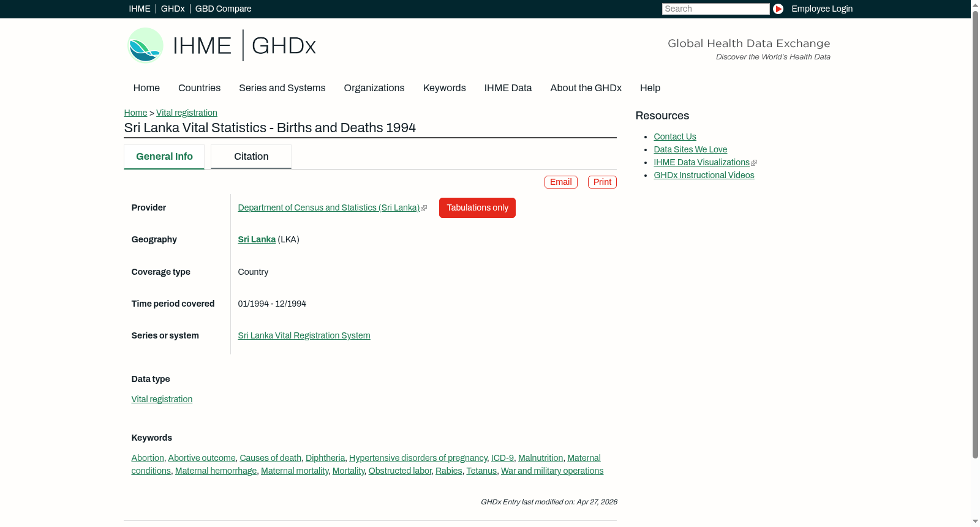Open Sri Lanka Vital Registration System link
Screen dimensions: 980x527
[304, 335]
